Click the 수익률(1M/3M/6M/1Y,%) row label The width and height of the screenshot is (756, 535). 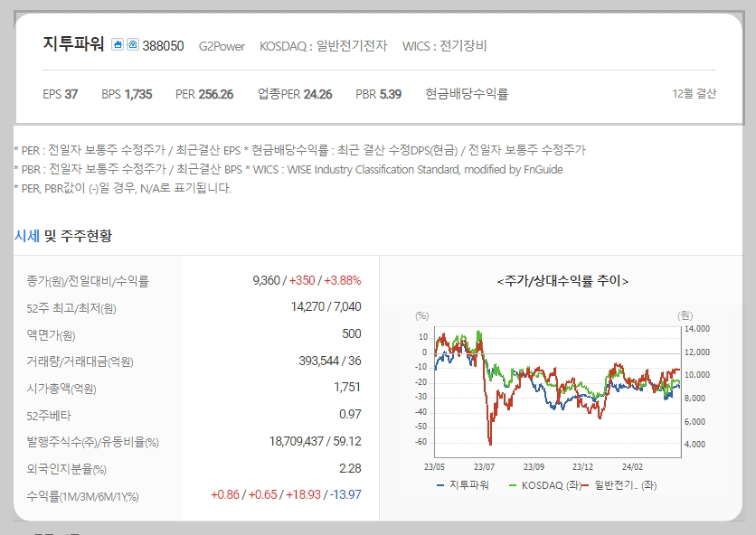point(82,496)
